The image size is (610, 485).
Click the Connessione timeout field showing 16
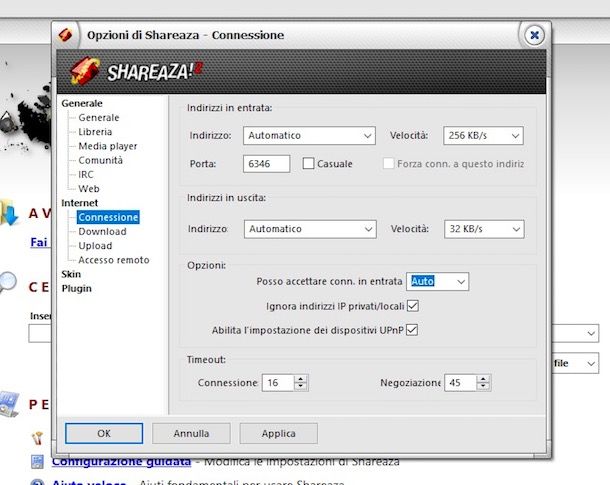[x=278, y=383]
